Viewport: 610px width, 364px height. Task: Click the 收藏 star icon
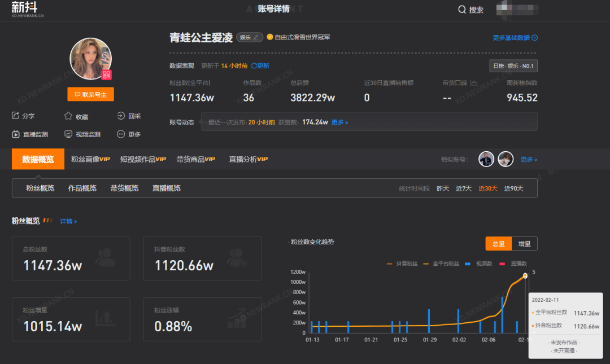[68, 116]
